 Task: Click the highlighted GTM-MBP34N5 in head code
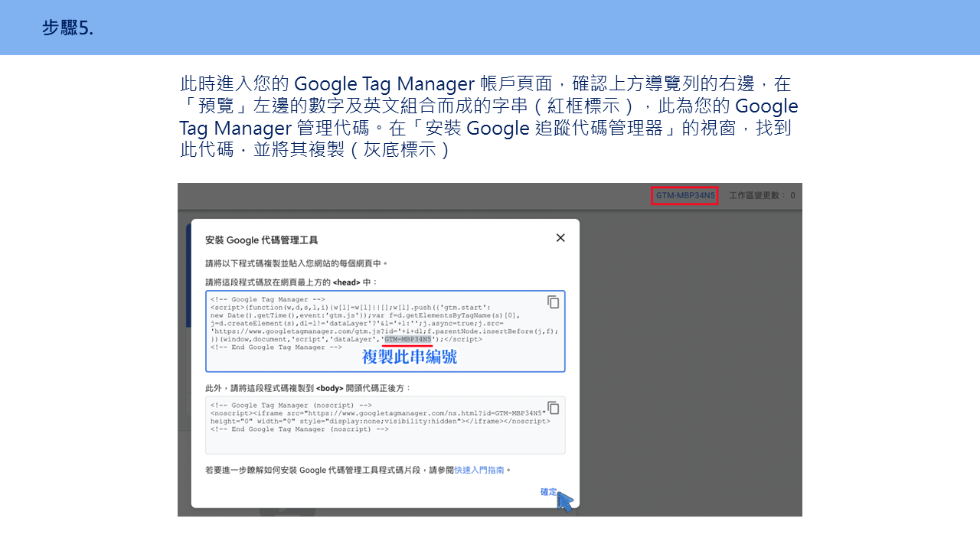(408, 339)
